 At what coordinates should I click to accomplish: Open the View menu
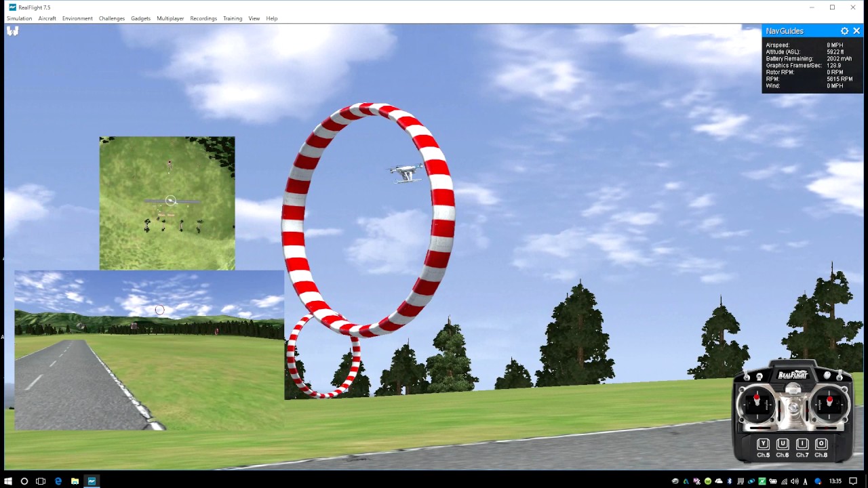(x=254, y=18)
